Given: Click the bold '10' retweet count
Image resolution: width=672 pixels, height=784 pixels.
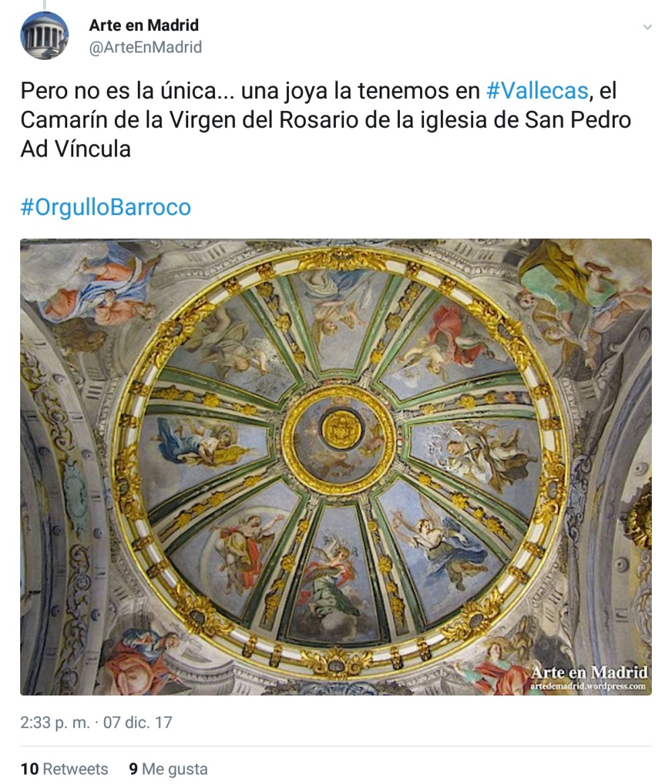Looking at the screenshot, I should click(x=30, y=769).
